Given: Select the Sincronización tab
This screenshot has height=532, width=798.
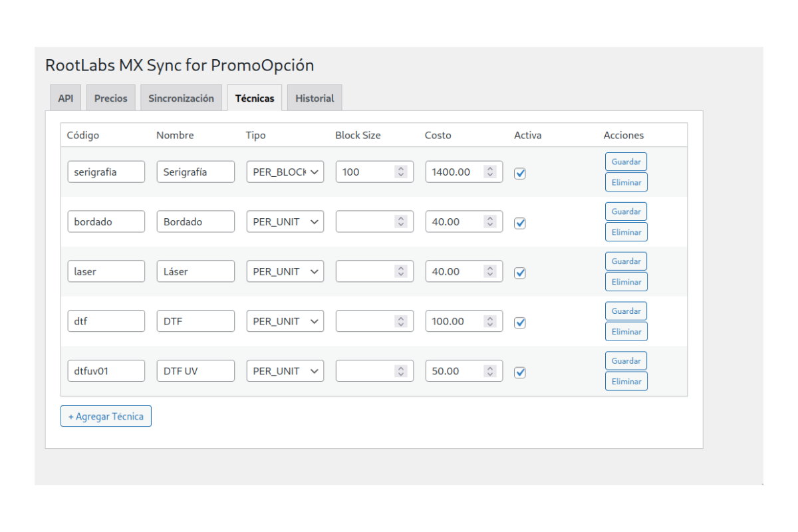Looking at the screenshot, I should click(181, 98).
